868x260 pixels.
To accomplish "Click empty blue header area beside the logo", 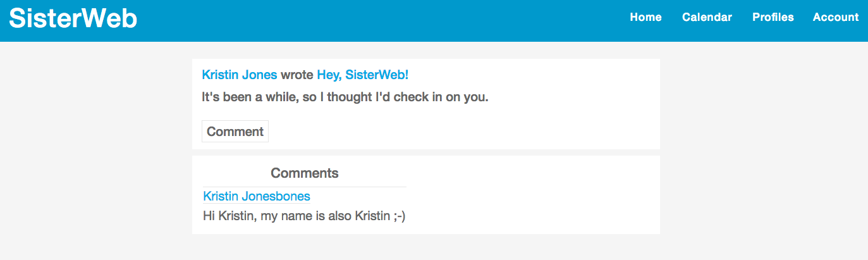I will point(379,19).
